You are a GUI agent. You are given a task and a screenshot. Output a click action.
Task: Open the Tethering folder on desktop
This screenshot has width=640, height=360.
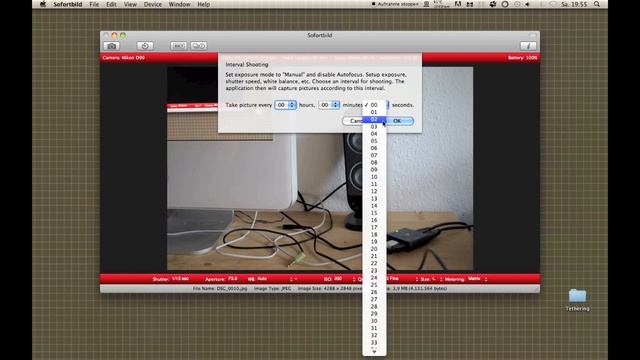(578, 299)
